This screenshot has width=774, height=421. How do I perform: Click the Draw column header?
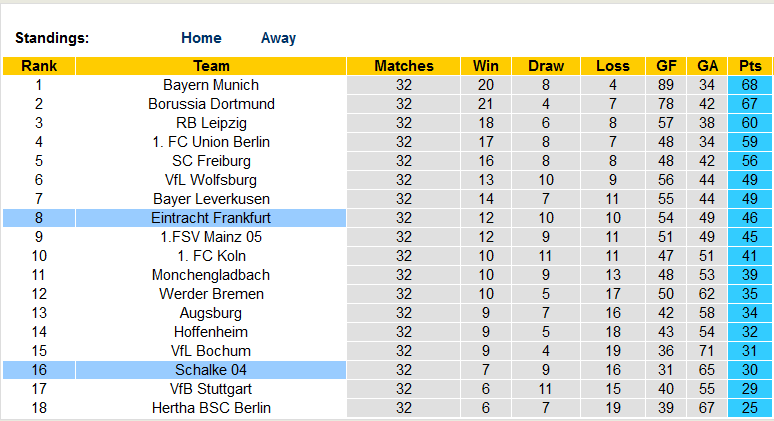click(x=546, y=66)
